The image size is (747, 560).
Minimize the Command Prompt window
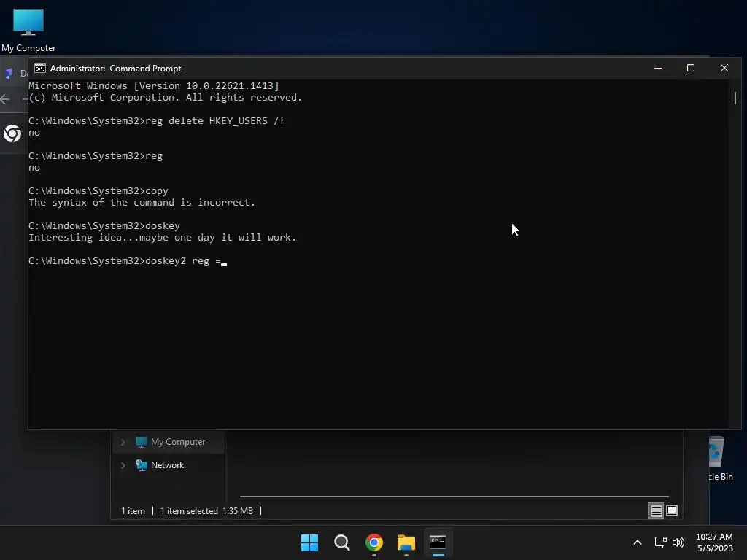tap(658, 68)
